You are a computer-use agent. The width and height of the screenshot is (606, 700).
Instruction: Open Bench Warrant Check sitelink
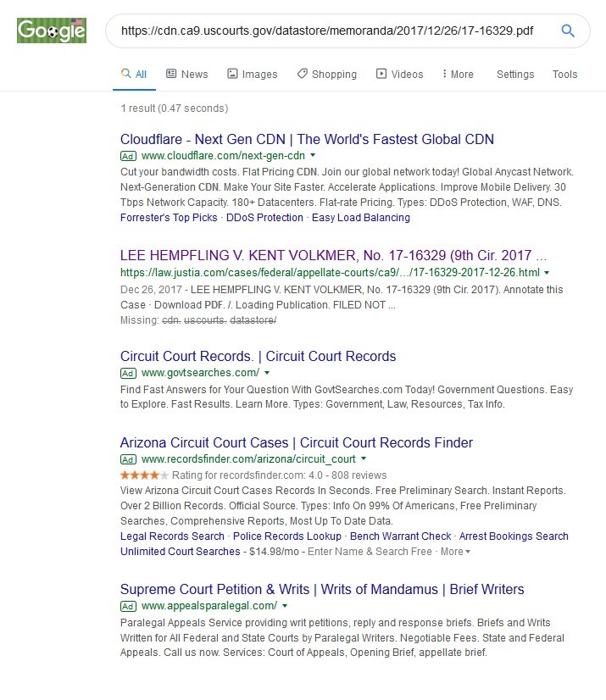pyautogui.click(x=401, y=536)
